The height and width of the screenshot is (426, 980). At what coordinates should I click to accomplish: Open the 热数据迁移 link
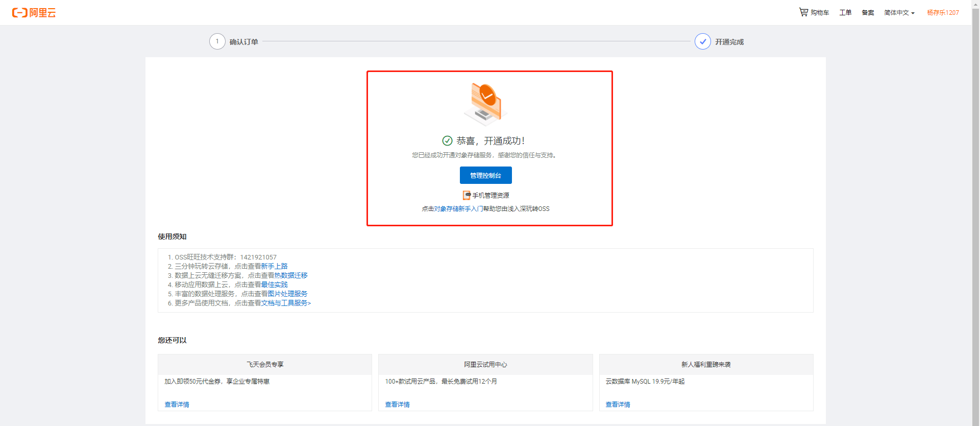pos(291,275)
